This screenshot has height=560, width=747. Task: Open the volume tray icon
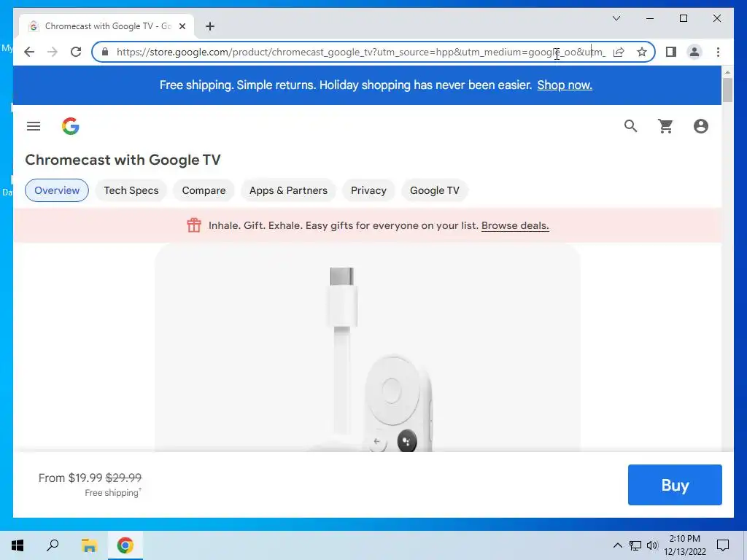click(652, 545)
